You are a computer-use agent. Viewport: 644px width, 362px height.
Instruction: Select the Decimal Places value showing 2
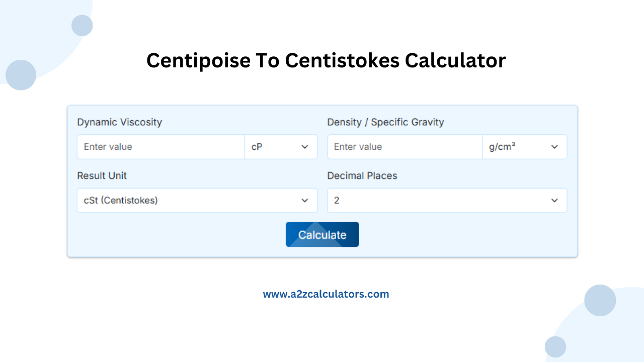[x=447, y=200]
